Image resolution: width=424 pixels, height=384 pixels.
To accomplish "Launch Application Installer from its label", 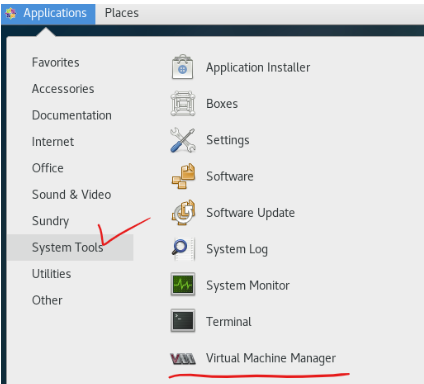I will pos(258,68).
